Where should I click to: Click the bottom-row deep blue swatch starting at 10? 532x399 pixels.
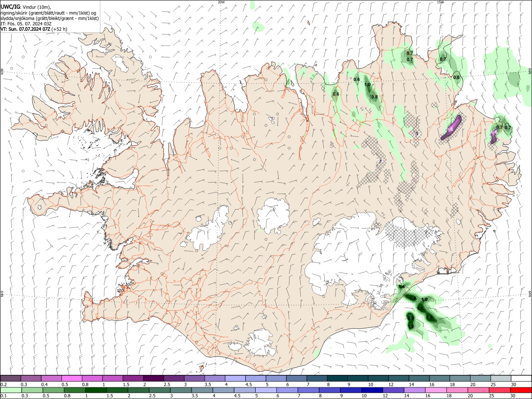372,390
